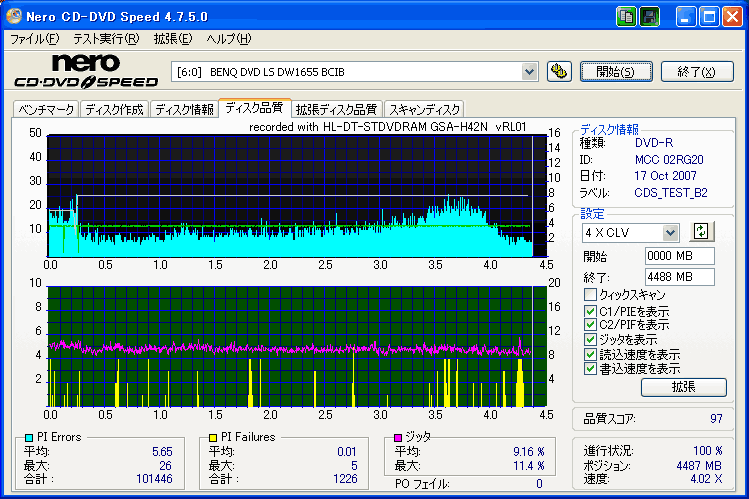Viewport: 749px width, 499px height.
Task: Select the ディスク品質 tab
Action: 254,108
